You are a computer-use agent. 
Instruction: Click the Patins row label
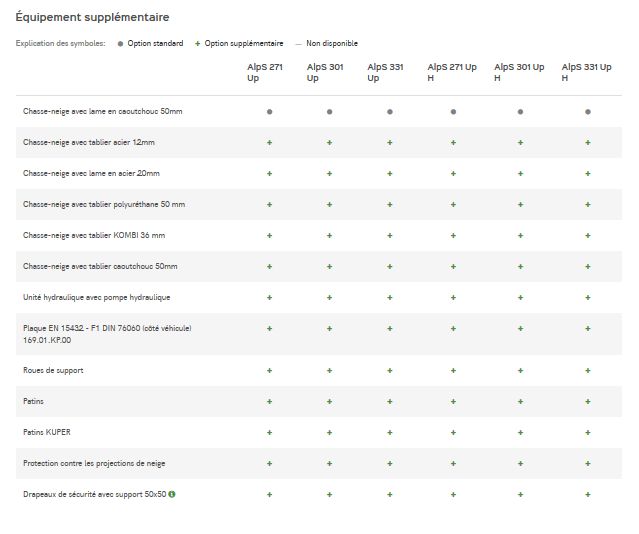point(33,401)
